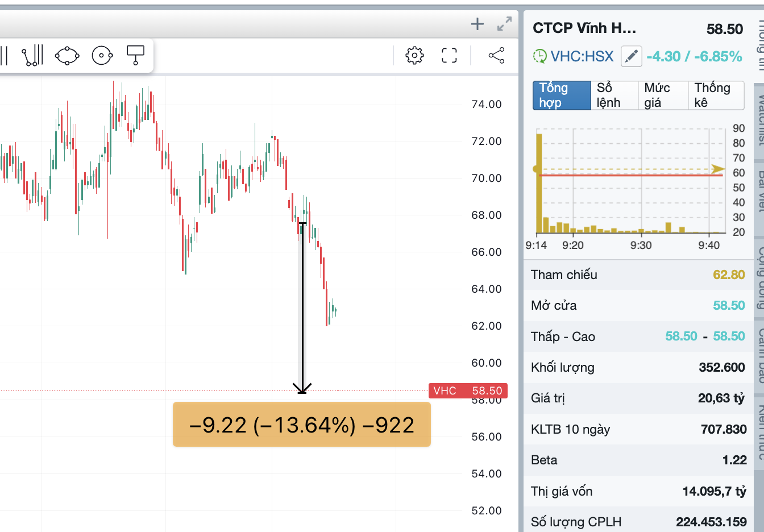Click the orange -9.22 (-13.64%) measurement box
The image size is (764, 532).
[x=301, y=425]
